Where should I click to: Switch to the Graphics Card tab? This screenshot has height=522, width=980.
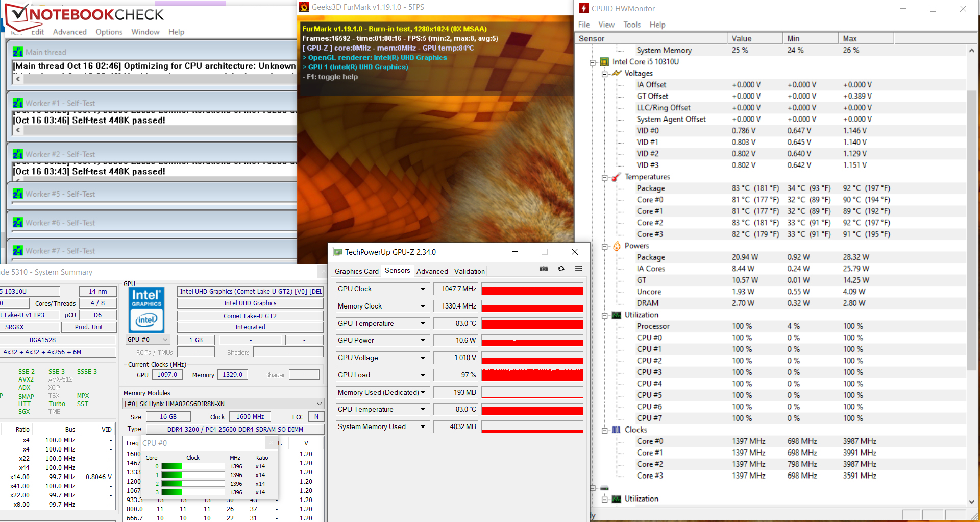357,271
